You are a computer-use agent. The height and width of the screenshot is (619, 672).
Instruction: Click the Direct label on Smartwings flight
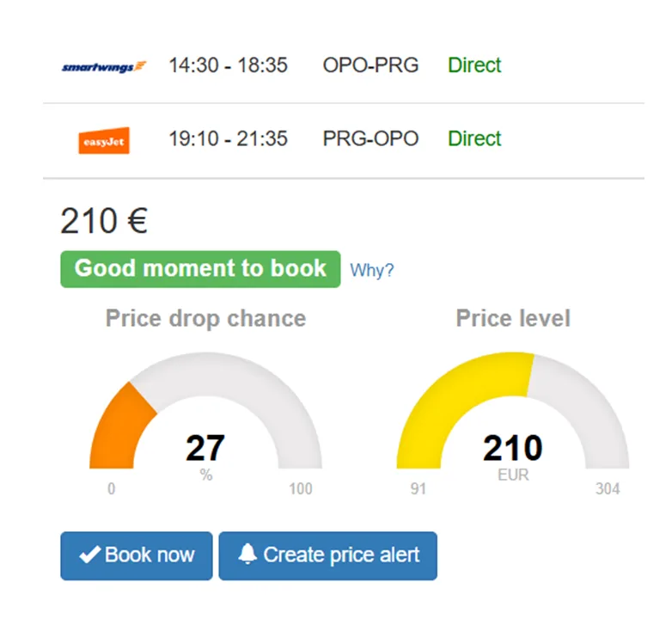pyautogui.click(x=474, y=65)
